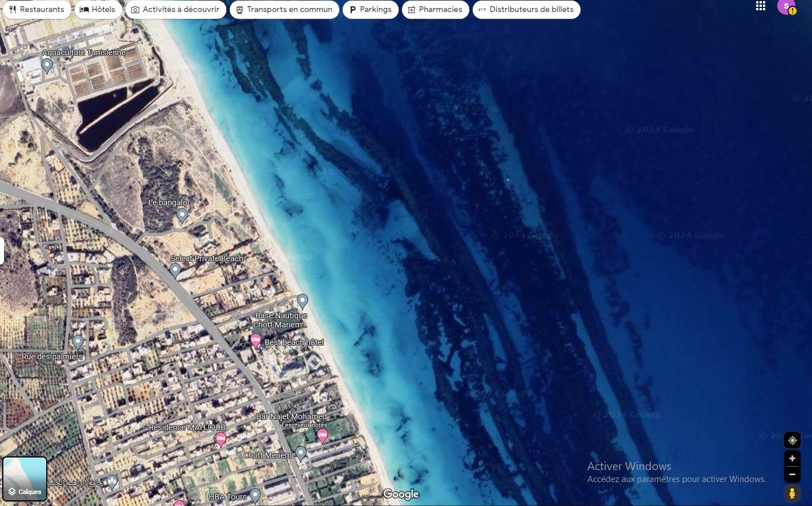812x506 pixels.
Task: Expand the collapsed side panel
Action: [2, 251]
